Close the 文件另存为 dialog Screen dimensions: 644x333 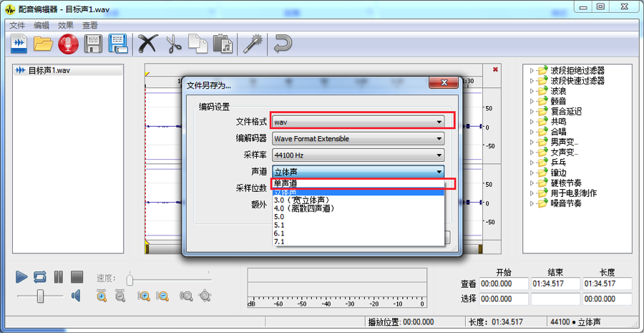444,82
